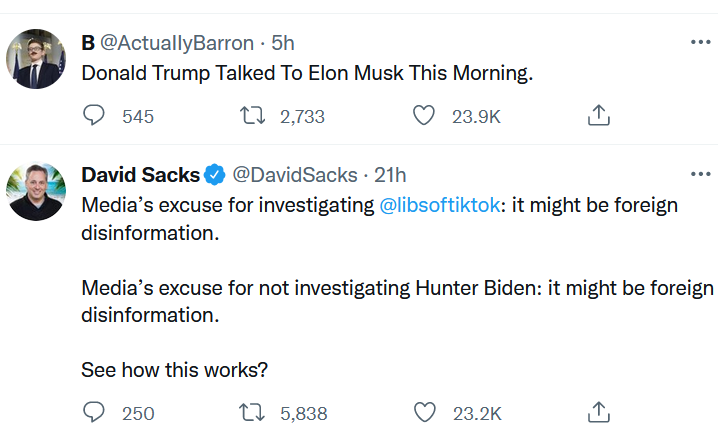Open the 21h timestamp link
Viewport: 718px width, 444px height.
tap(390, 175)
